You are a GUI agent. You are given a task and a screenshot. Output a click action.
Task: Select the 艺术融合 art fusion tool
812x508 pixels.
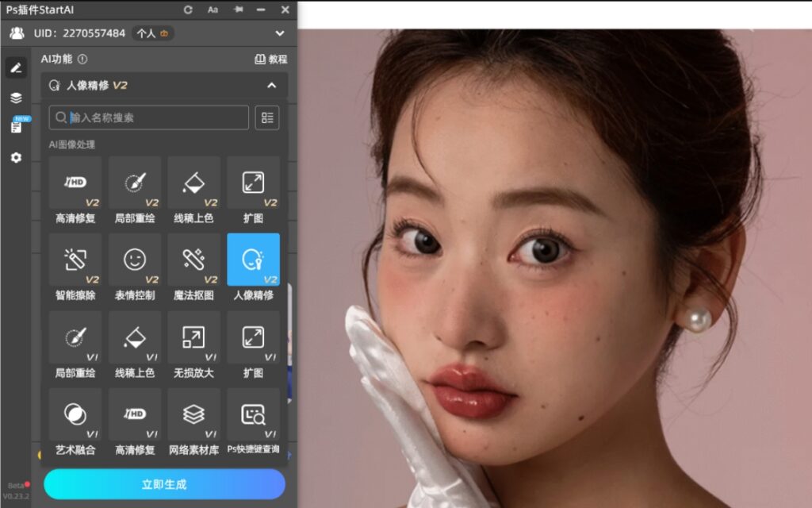point(75,414)
